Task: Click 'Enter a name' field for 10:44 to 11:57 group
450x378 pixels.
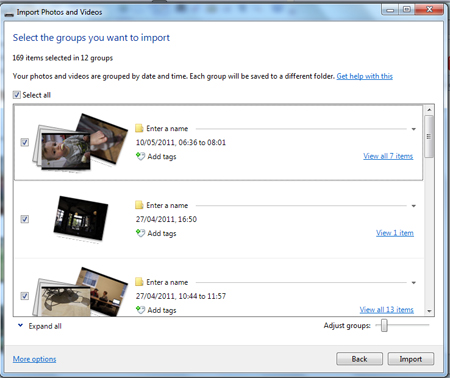Action: point(276,282)
